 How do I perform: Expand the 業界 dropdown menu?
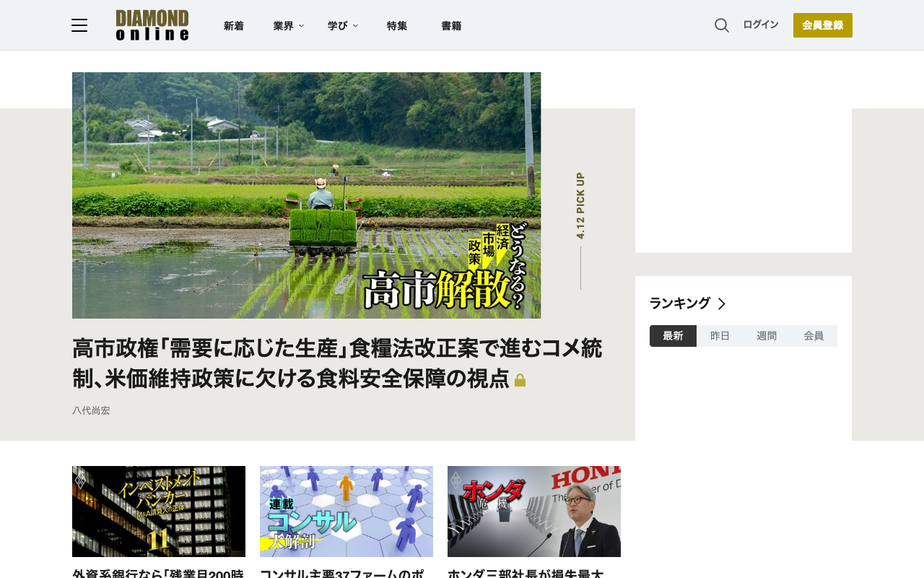[x=288, y=26]
